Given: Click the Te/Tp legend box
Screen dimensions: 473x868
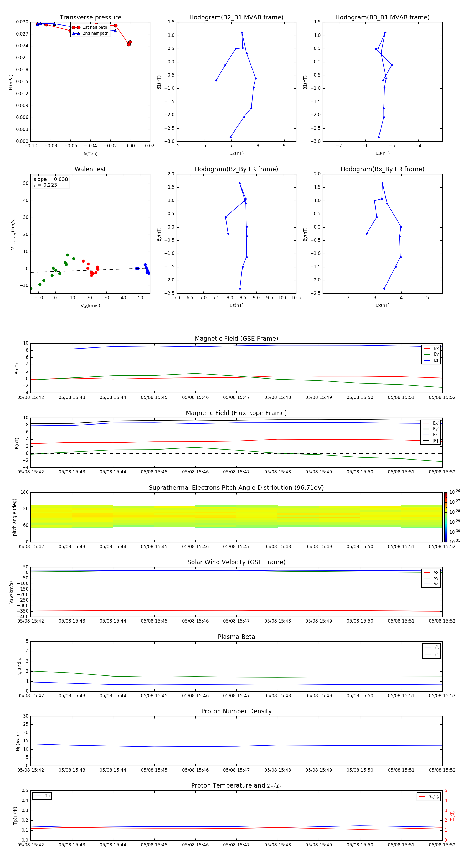Looking at the screenshot, I should pyautogui.click(x=428, y=796).
